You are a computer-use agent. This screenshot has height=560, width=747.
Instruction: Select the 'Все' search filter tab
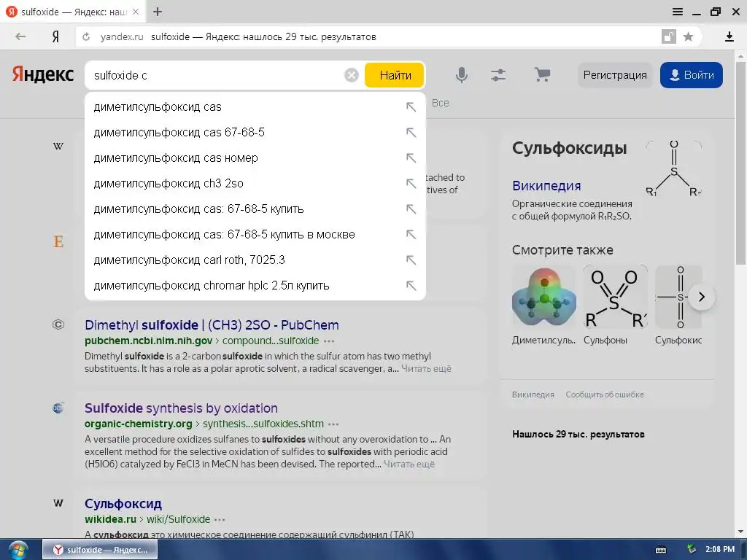[x=440, y=103]
